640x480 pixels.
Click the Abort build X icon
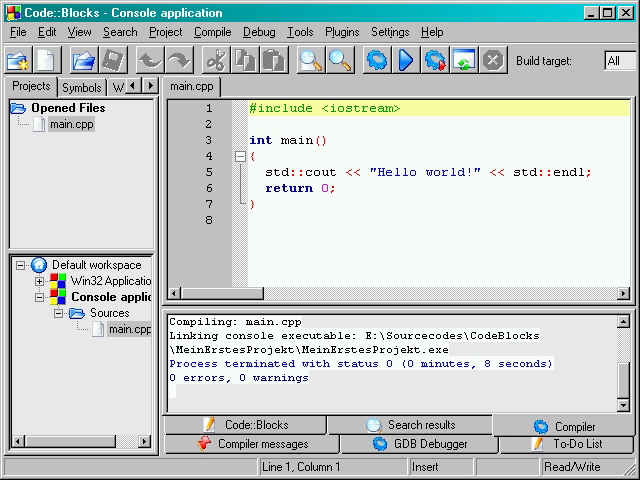[x=493, y=61]
